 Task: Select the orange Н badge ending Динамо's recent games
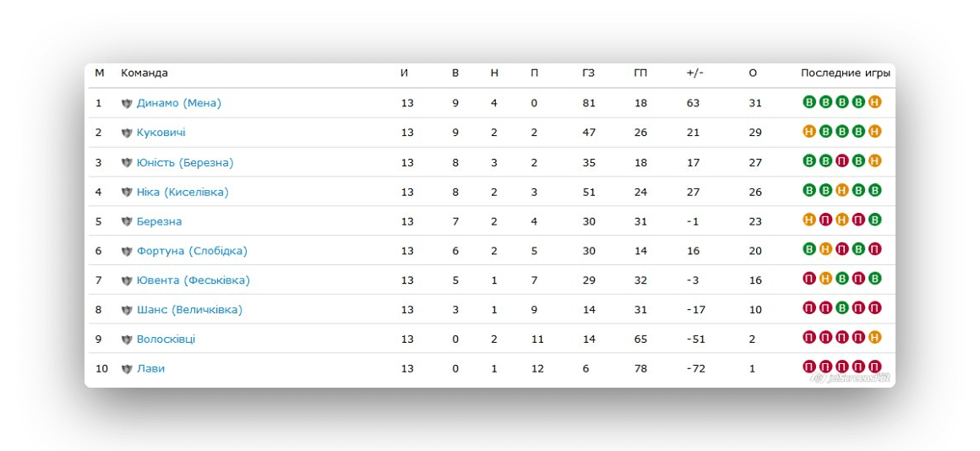pos(874,102)
